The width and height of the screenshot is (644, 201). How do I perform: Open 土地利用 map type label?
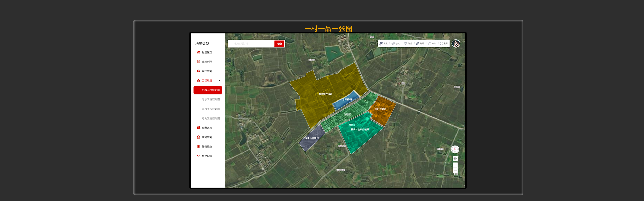[207, 62]
